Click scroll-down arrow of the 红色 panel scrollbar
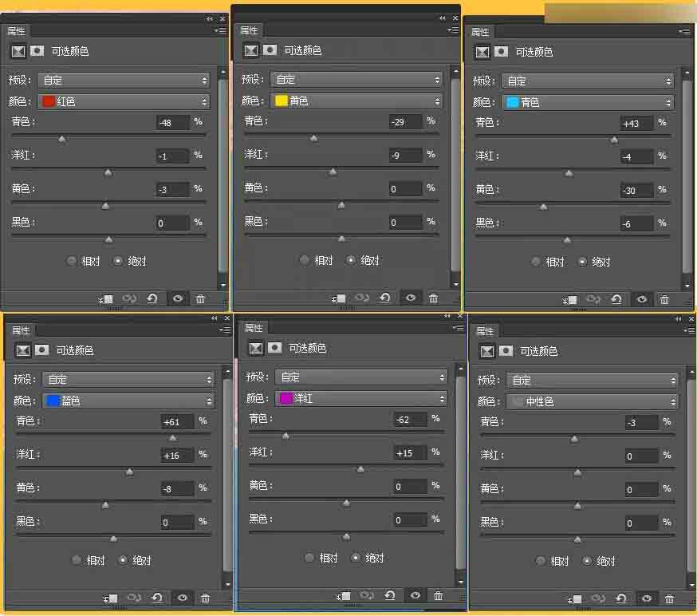This screenshot has width=697, height=616. [x=222, y=285]
